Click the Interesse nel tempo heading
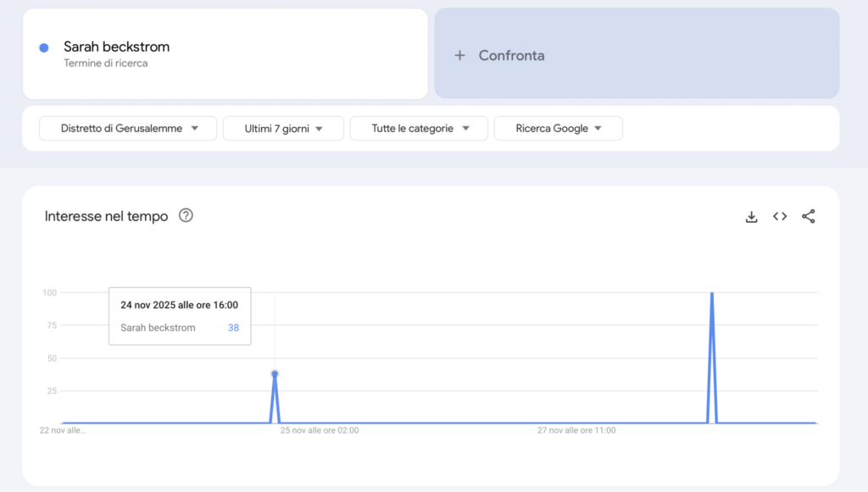This screenshot has width=868, height=492. [106, 217]
